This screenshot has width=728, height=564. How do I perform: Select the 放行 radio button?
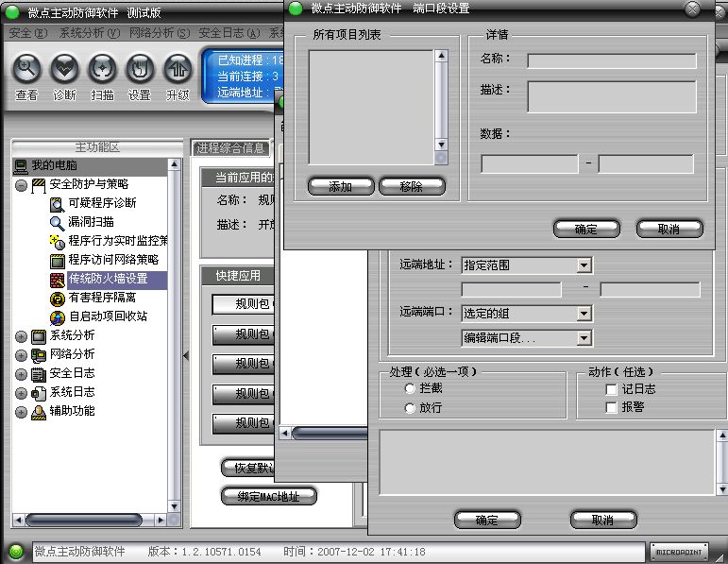[x=410, y=408]
